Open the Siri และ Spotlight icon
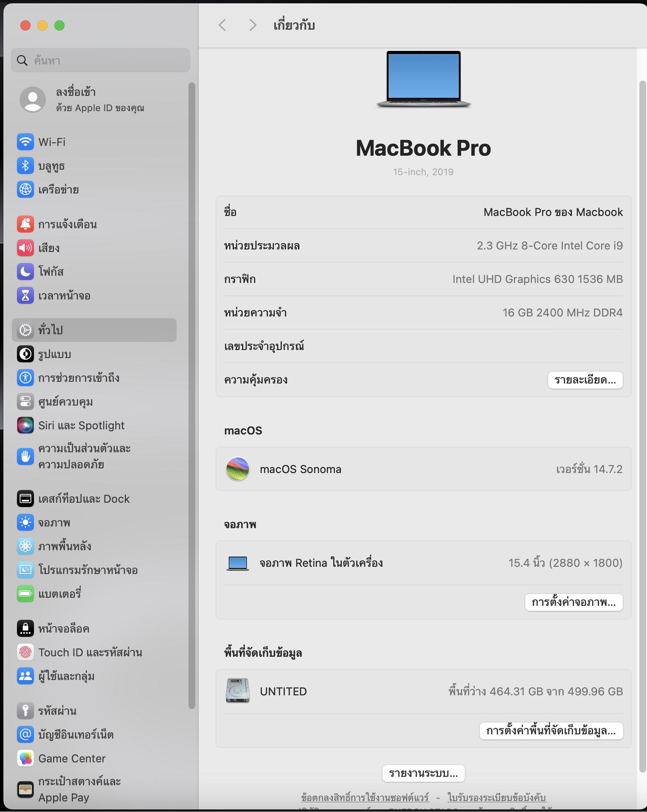Viewport: 647px width, 812px height. pos(25,425)
